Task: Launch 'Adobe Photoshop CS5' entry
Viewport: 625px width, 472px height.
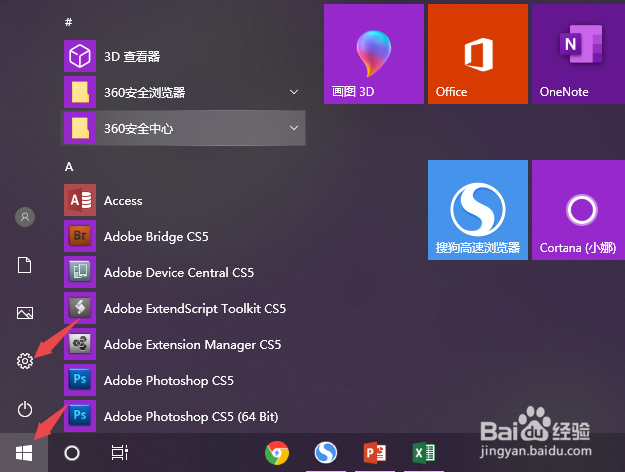Action: [x=169, y=381]
